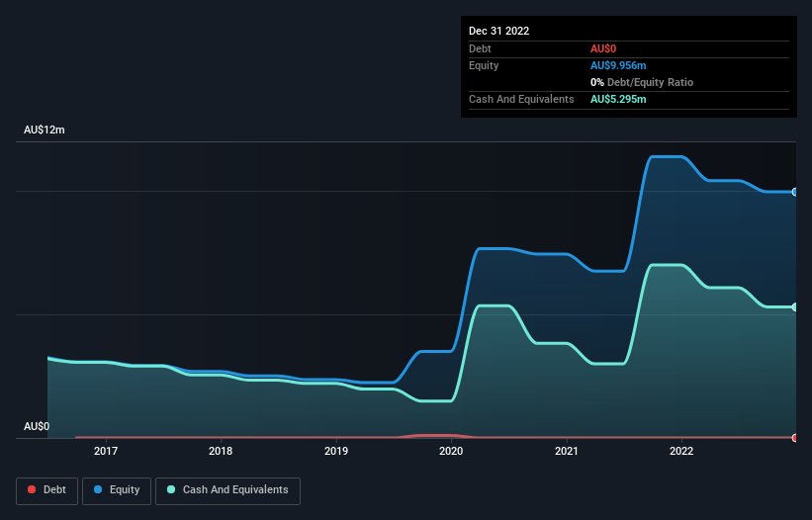Click the Dec 31 2022 tooltip date

click(x=498, y=31)
